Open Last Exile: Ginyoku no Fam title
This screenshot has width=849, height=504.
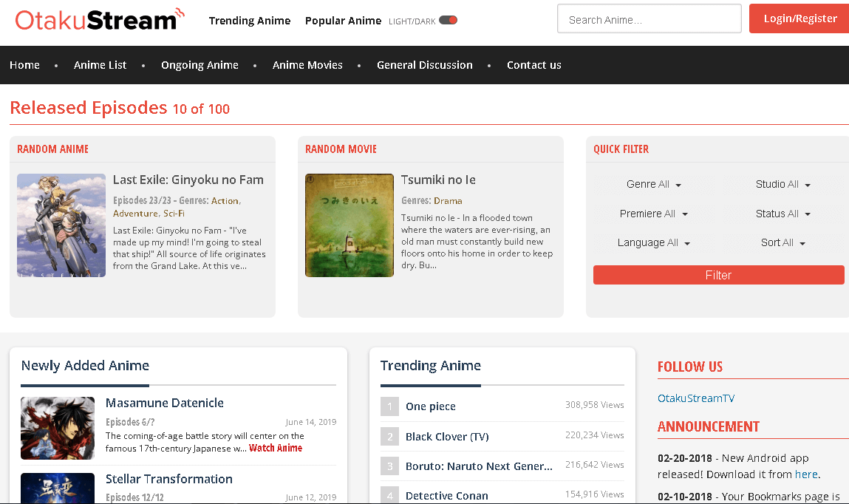pos(188,180)
